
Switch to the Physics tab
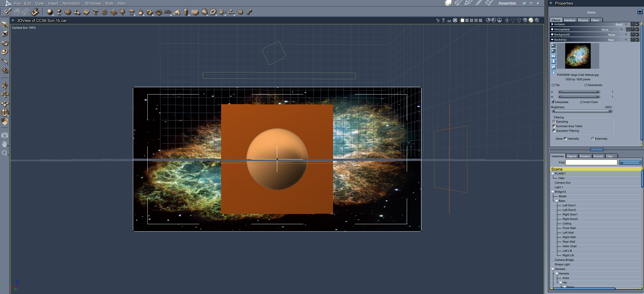pyautogui.click(x=583, y=20)
